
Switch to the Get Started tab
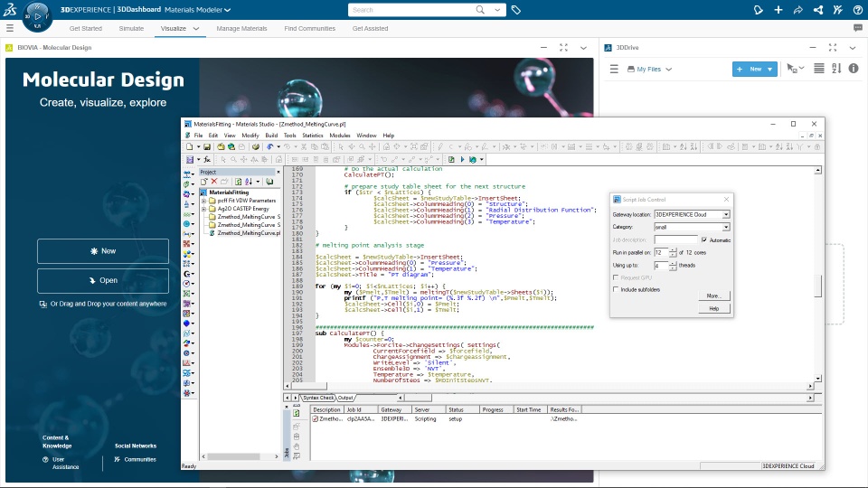point(86,29)
